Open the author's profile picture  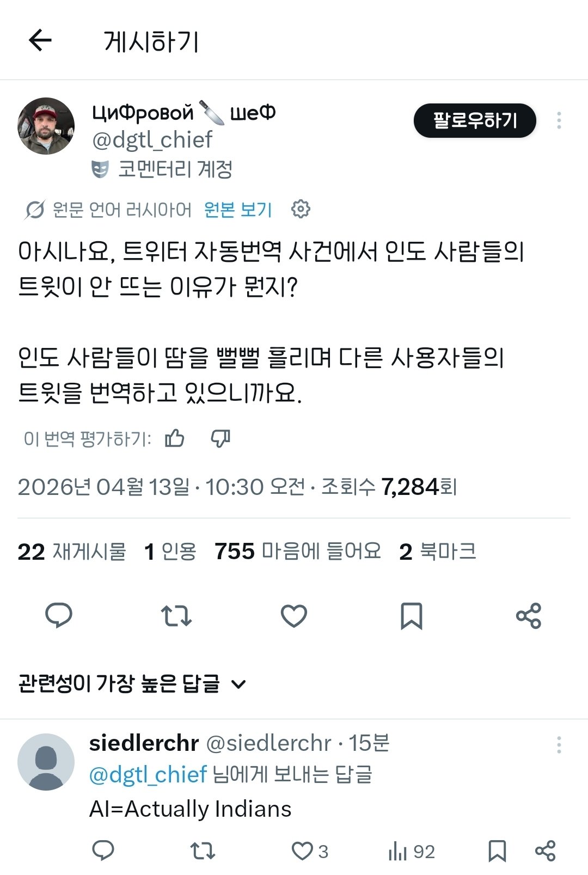coord(46,126)
